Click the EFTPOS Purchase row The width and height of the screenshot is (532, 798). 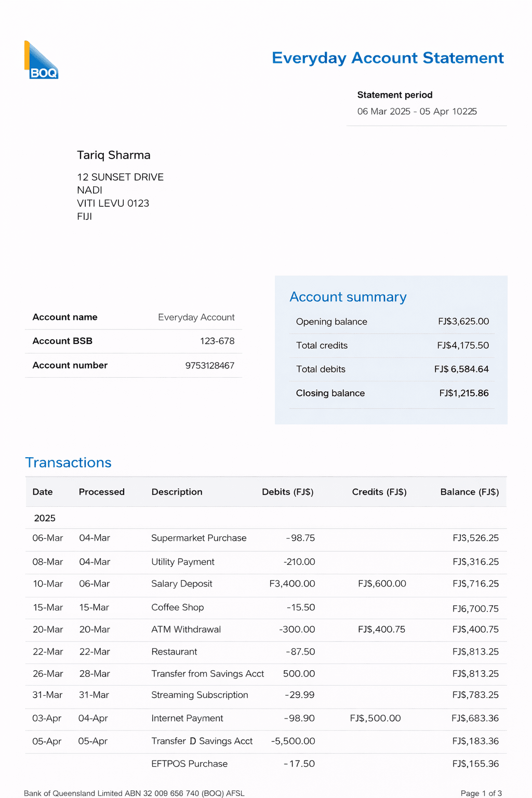point(189,764)
